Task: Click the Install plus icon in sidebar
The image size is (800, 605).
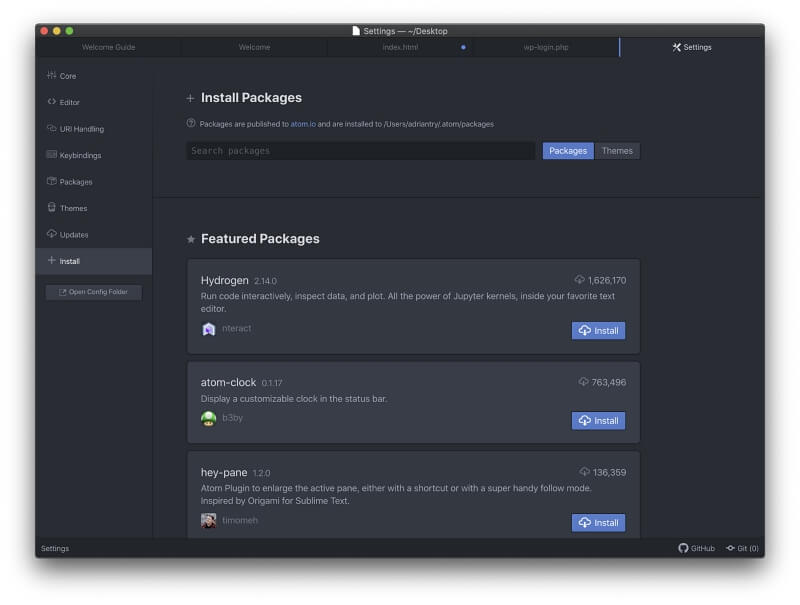Action: [51, 260]
